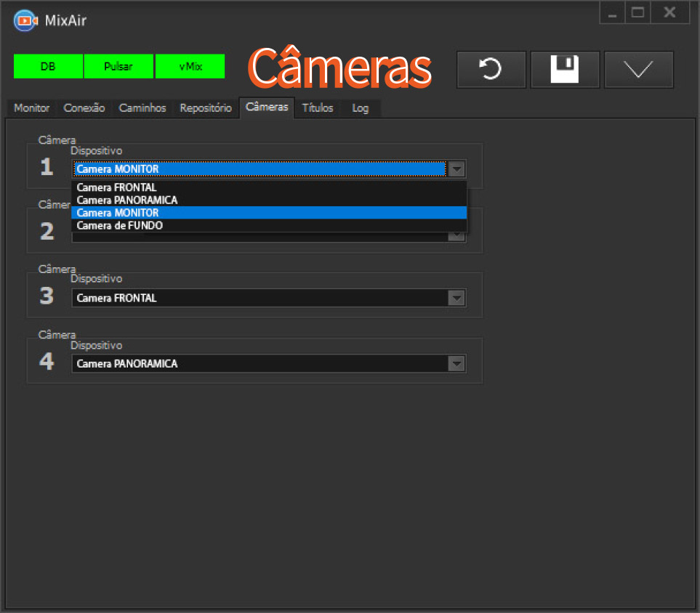Image resolution: width=700 pixels, height=613 pixels.
Task: Click the downward chevron collapse button
Action: tap(638, 70)
